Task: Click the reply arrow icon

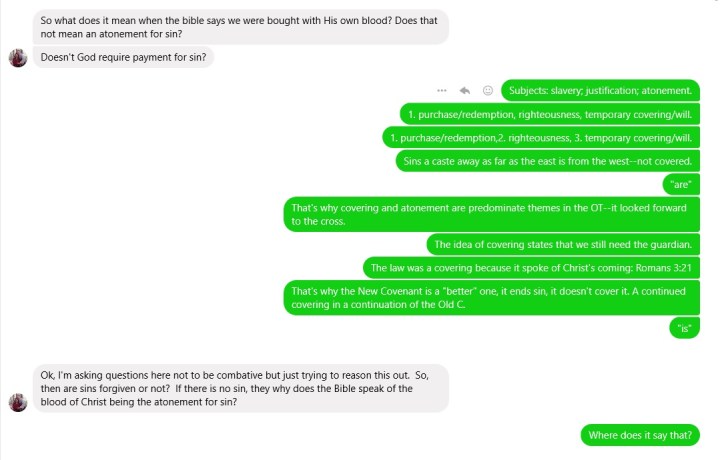Action: click(465, 90)
